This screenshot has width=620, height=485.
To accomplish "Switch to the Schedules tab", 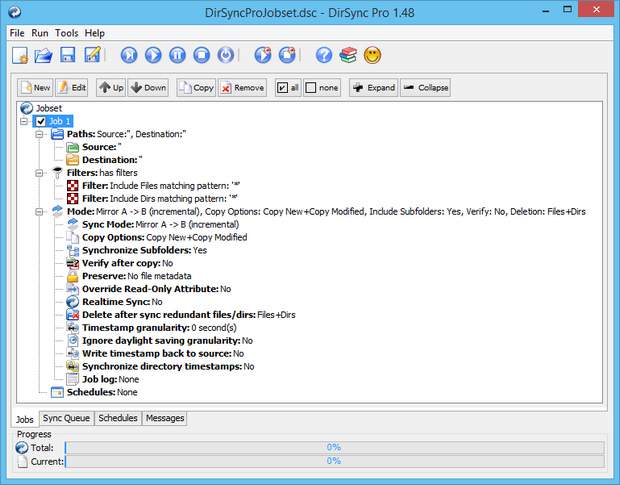I will tap(118, 418).
